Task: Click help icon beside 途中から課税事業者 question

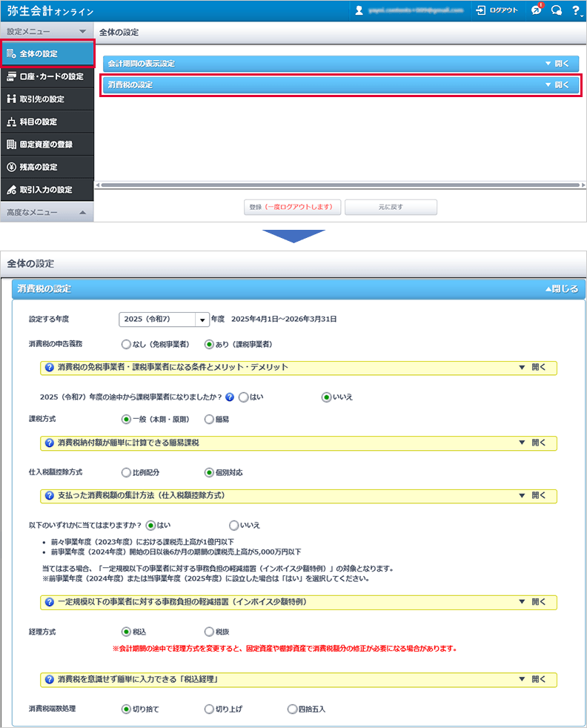Action: point(230,397)
